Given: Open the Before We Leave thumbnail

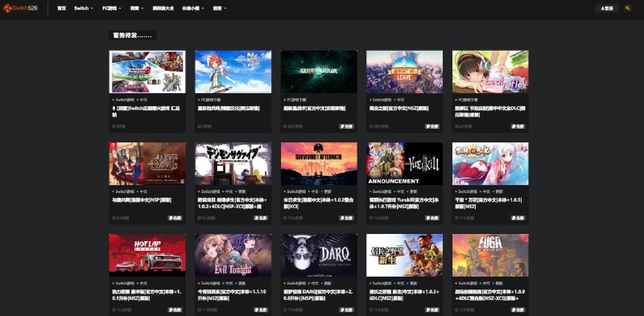Looking at the screenshot, I should 405,72.
